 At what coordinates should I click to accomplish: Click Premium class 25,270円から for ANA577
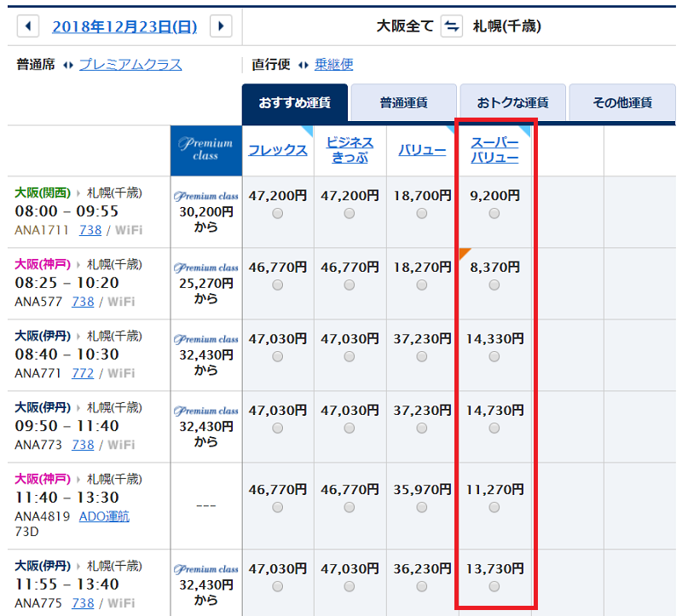(206, 284)
